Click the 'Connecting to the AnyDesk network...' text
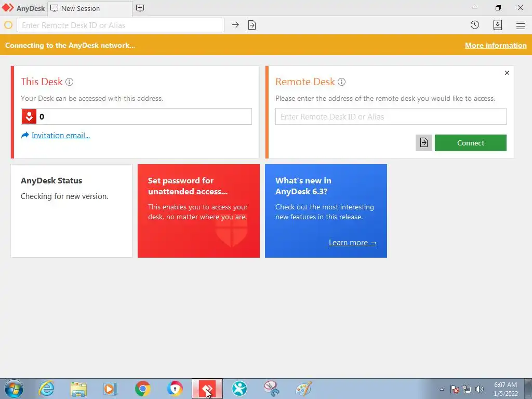 70,46
